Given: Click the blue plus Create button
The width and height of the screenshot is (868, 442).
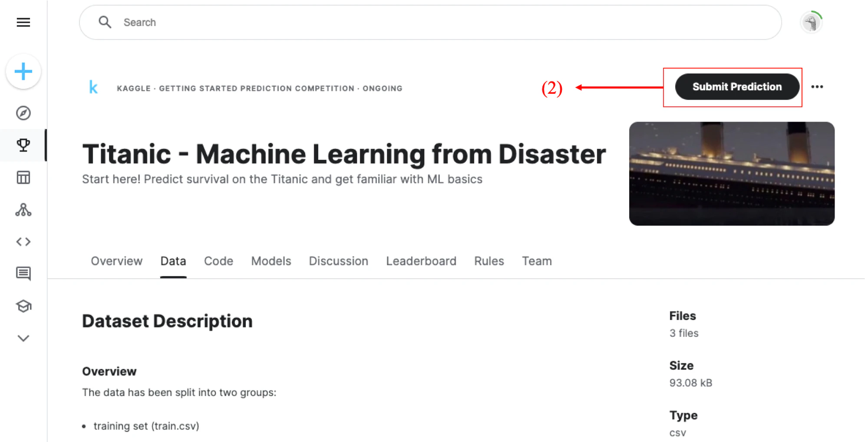Looking at the screenshot, I should point(23,72).
